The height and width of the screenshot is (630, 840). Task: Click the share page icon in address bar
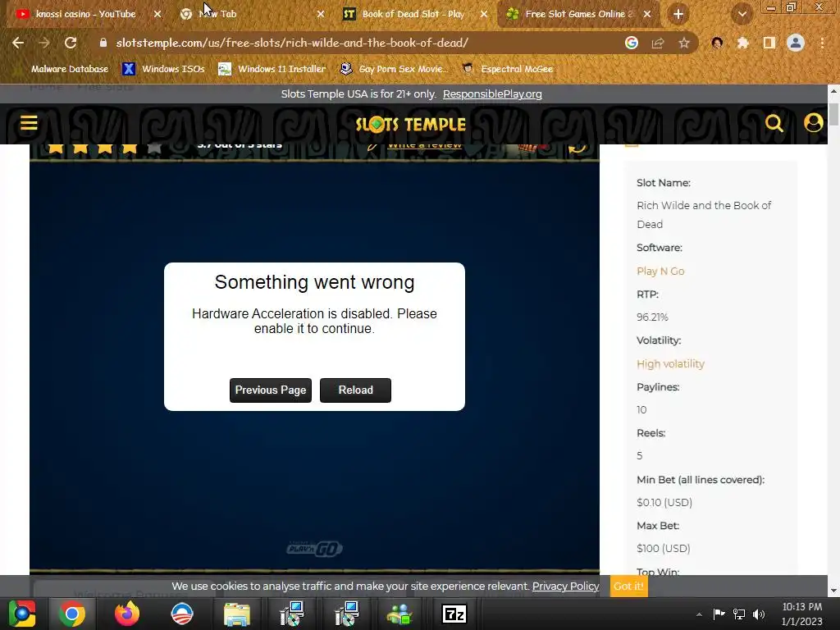coord(658,43)
